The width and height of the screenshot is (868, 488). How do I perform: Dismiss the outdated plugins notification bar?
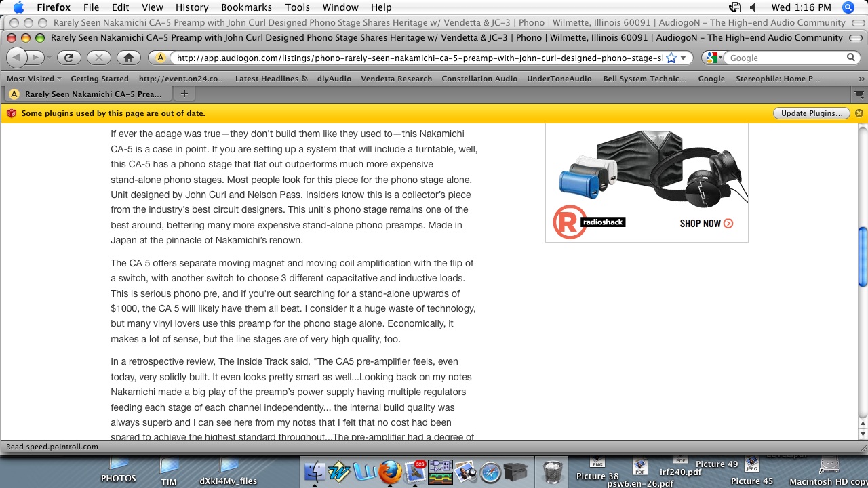[x=859, y=113]
